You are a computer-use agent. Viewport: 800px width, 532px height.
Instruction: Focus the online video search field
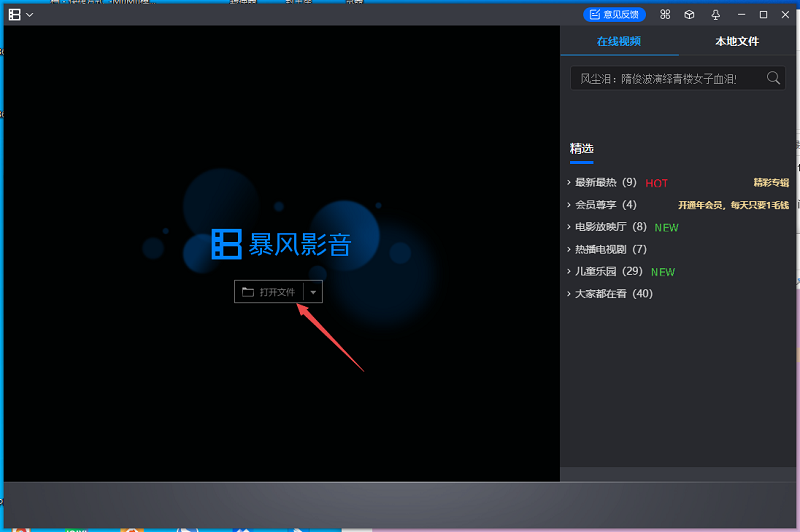pyautogui.click(x=678, y=79)
